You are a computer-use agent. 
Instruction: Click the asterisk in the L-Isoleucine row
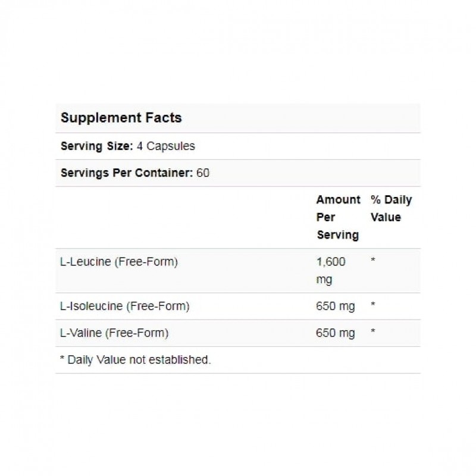pyautogui.click(x=373, y=305)
